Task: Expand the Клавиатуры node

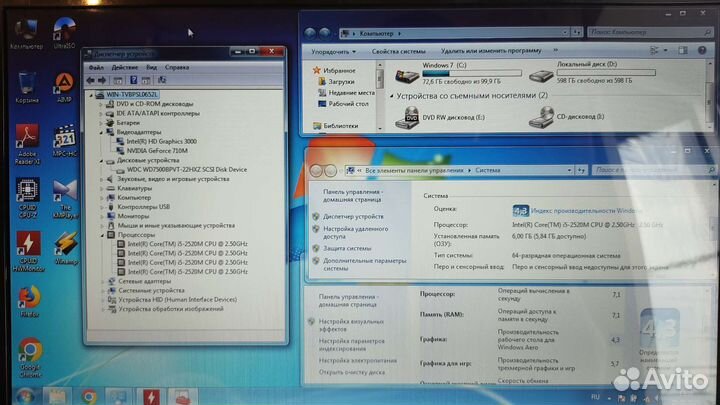Action: (x=101, y=188)
